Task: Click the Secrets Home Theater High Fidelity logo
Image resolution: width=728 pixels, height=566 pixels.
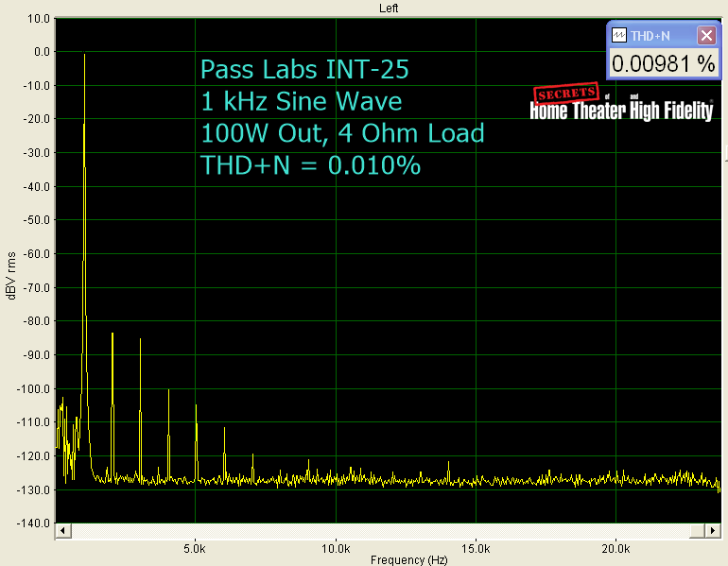Action: (621, 105)
